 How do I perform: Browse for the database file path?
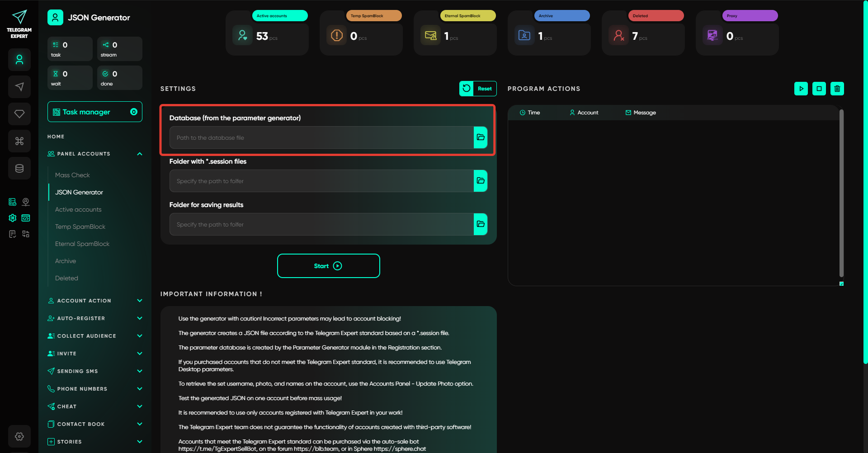coord(480,137)
